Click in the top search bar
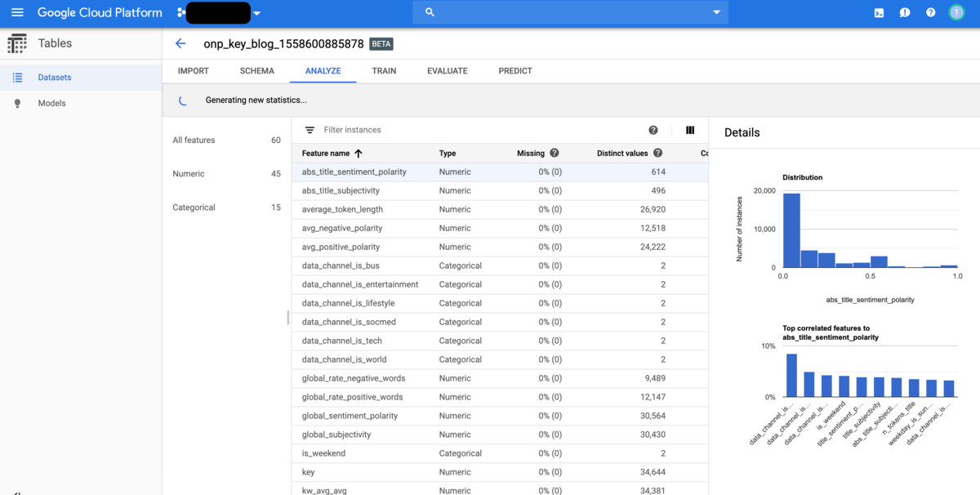 coord(570,13)
